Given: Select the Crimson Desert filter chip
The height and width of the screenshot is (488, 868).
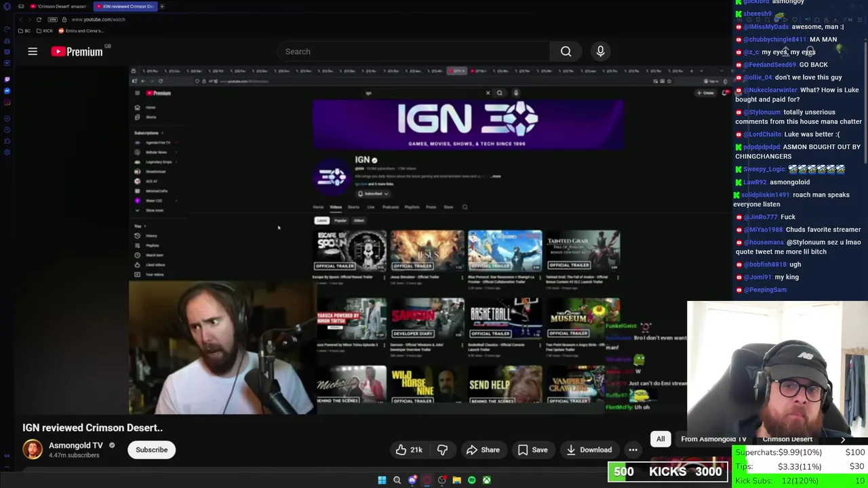Looking at the screenshot, I should click(x=787, y=439).
